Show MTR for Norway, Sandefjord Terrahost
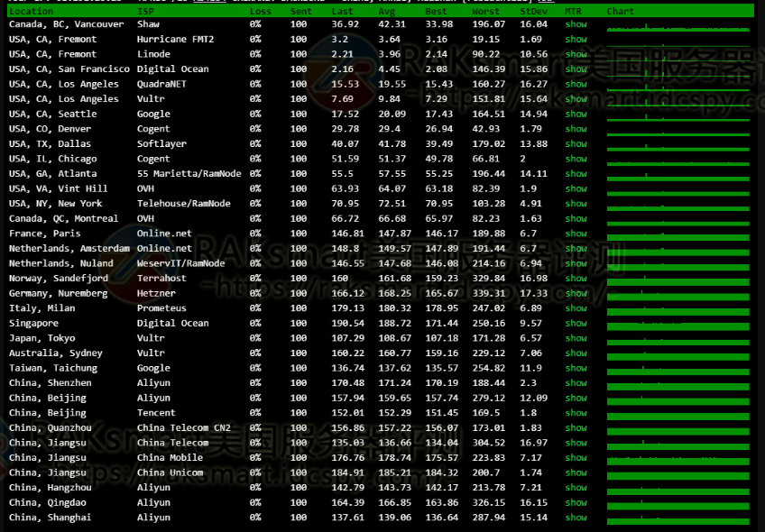 tap(576, 279)
